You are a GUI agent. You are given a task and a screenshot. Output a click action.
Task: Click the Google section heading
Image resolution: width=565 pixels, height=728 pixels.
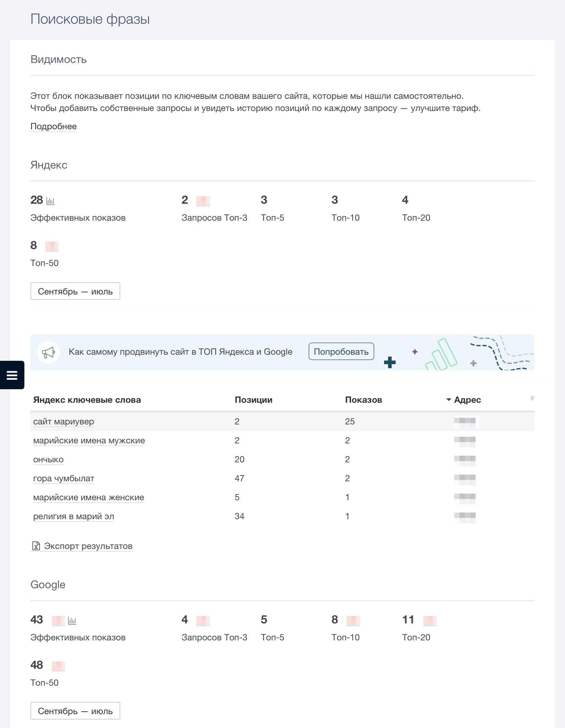[x=48, y=584]
